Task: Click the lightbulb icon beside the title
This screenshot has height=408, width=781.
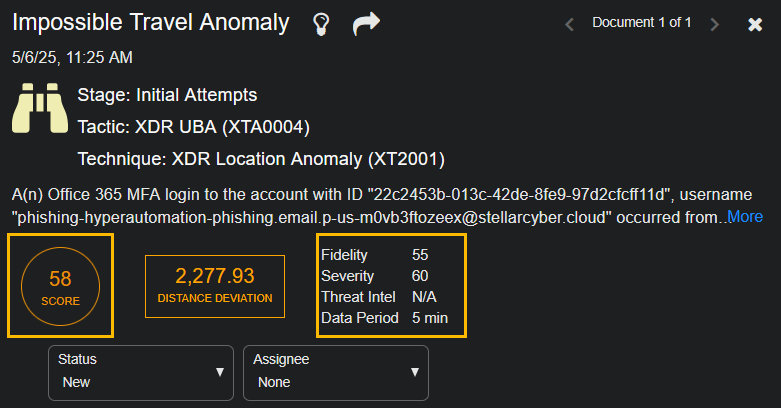Action: 321,23
